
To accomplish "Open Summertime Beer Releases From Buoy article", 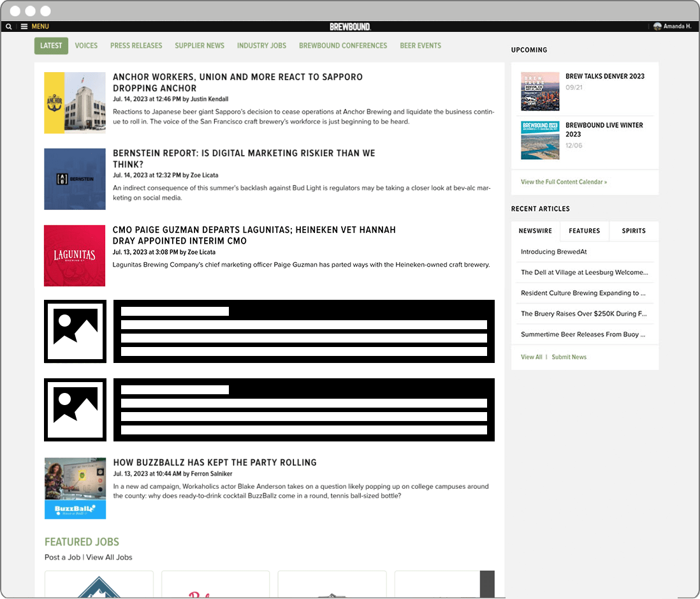I will coord(583,334).
